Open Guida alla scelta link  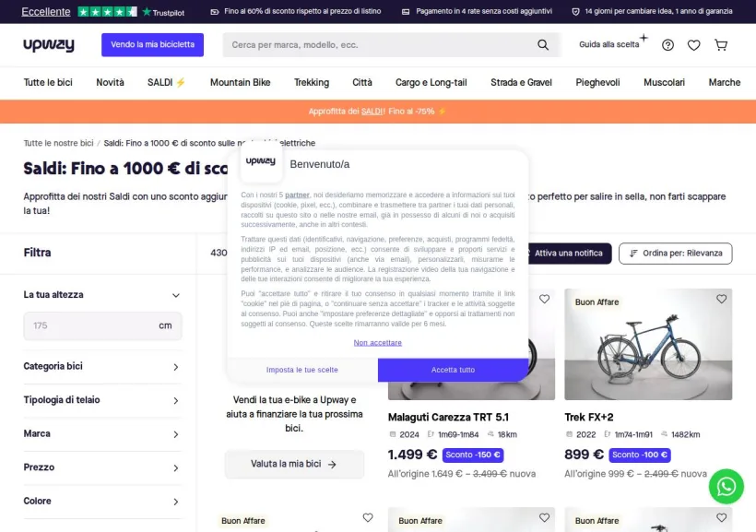(608, 44)
